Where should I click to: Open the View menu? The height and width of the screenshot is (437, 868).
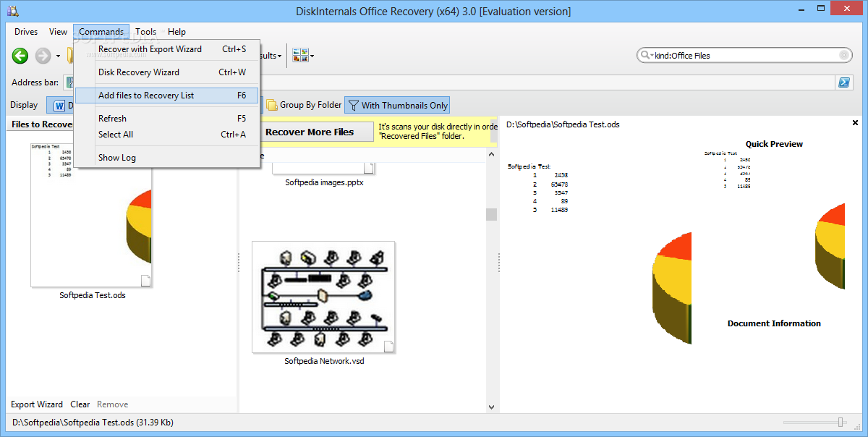tap(59, 32)
